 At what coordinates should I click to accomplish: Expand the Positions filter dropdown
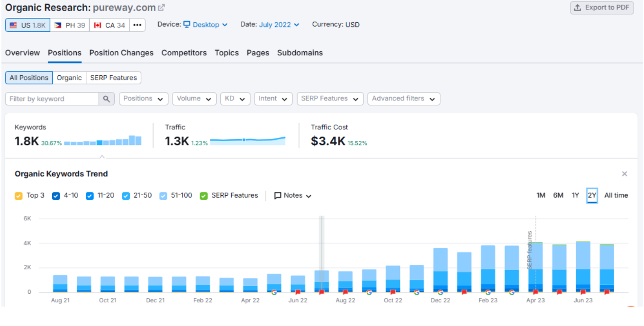click(143, 99)
